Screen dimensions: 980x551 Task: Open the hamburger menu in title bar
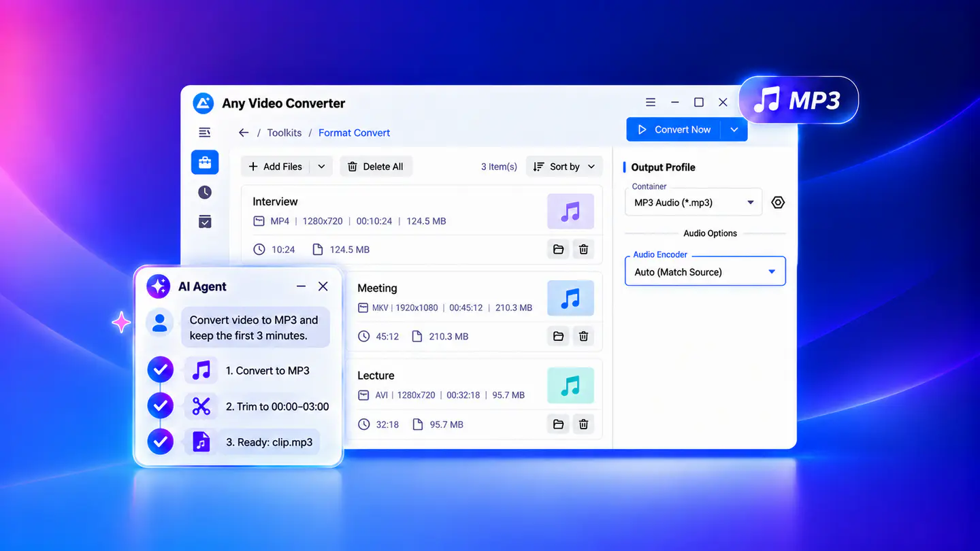click(x=651, y=102)
